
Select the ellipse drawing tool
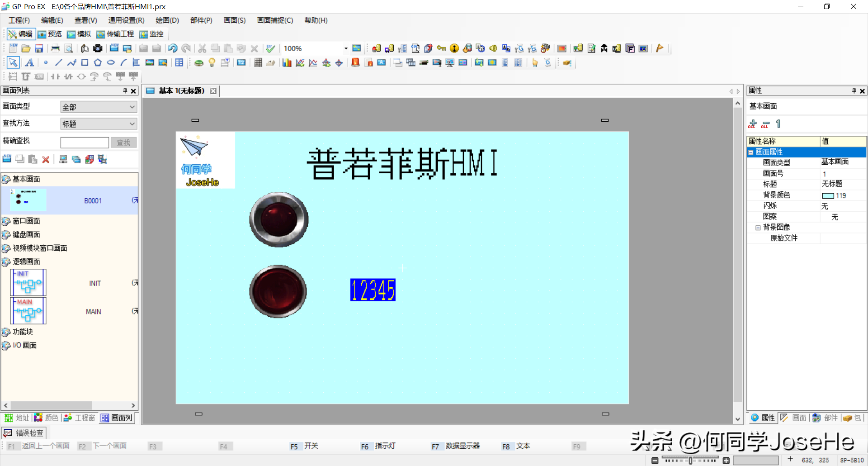[x=111, y=63]
